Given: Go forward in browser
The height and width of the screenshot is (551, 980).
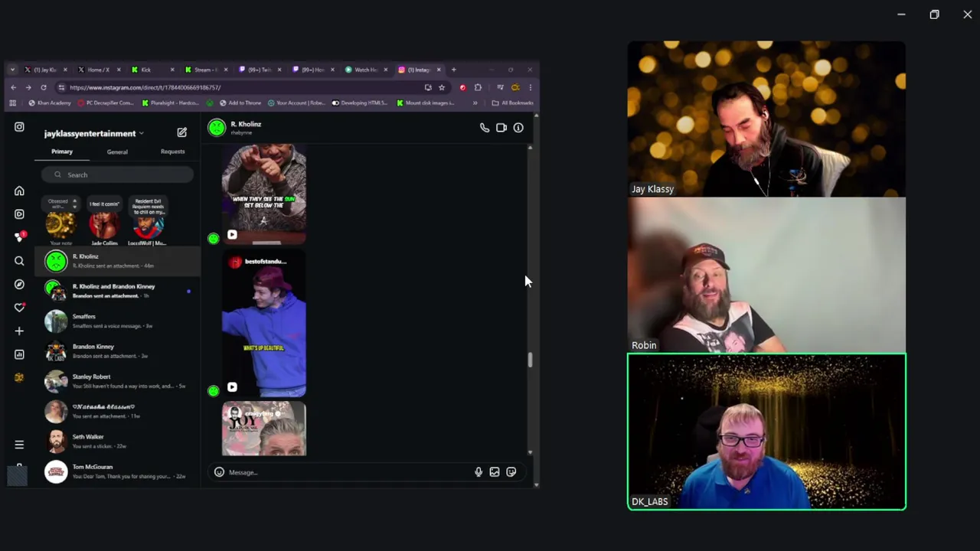Looking at the screenshot, I should [x=28, y=87].
